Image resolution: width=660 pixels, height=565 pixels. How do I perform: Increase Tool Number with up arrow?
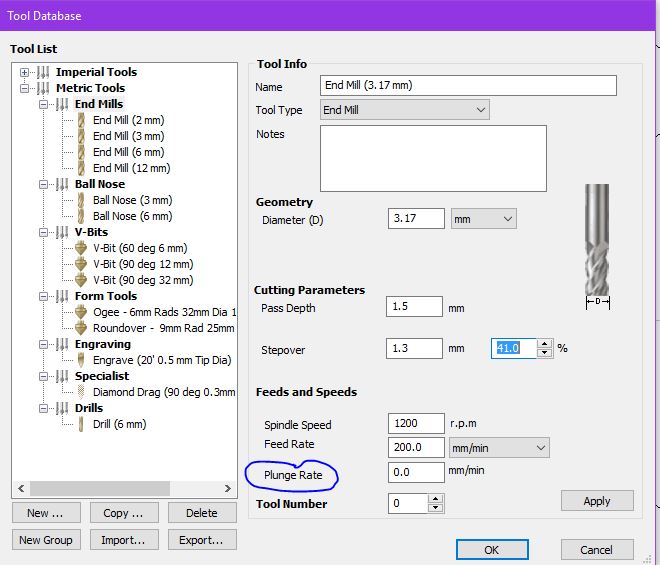pos(436,499)
